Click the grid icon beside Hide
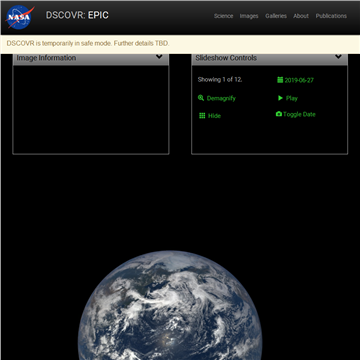360x360 pixels. point(202,116)
